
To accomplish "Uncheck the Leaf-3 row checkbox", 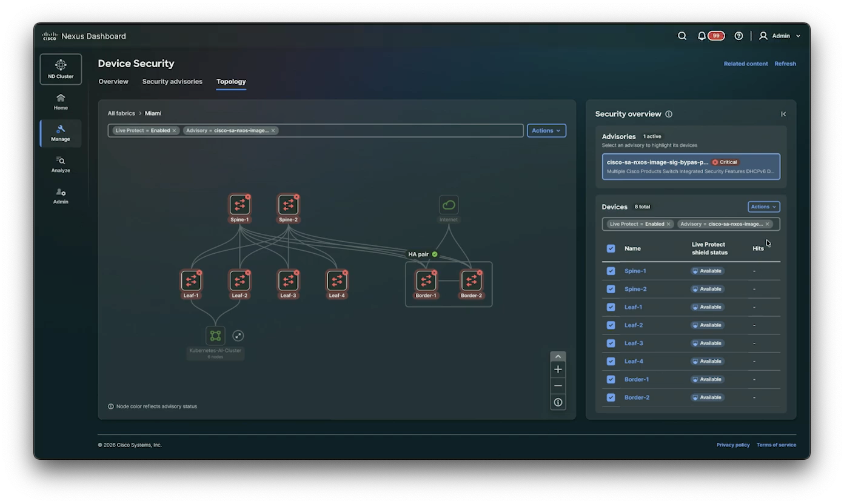I will coord(611,343).
